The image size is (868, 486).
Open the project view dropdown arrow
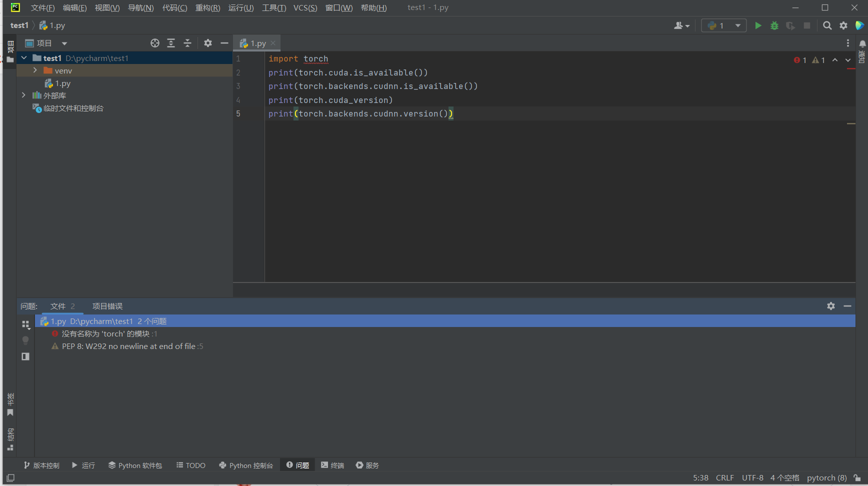coord(64,43)
